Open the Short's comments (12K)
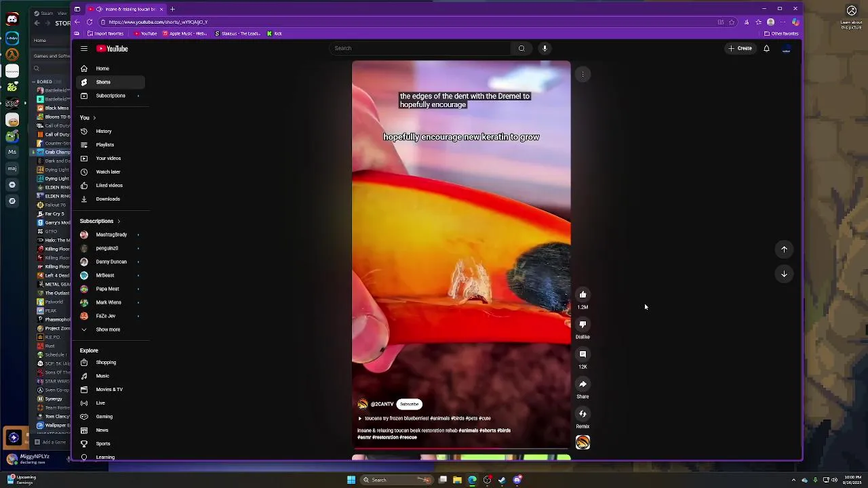 583,354
